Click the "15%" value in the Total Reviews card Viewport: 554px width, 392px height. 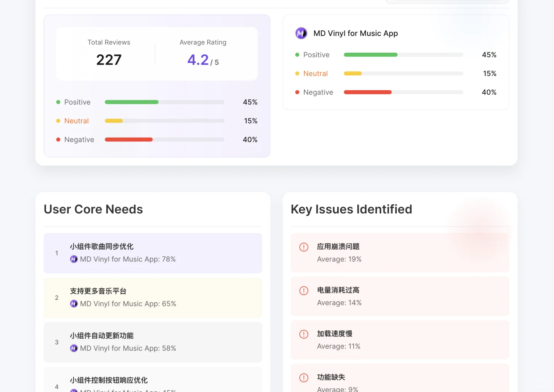click(x=251, y=121)
